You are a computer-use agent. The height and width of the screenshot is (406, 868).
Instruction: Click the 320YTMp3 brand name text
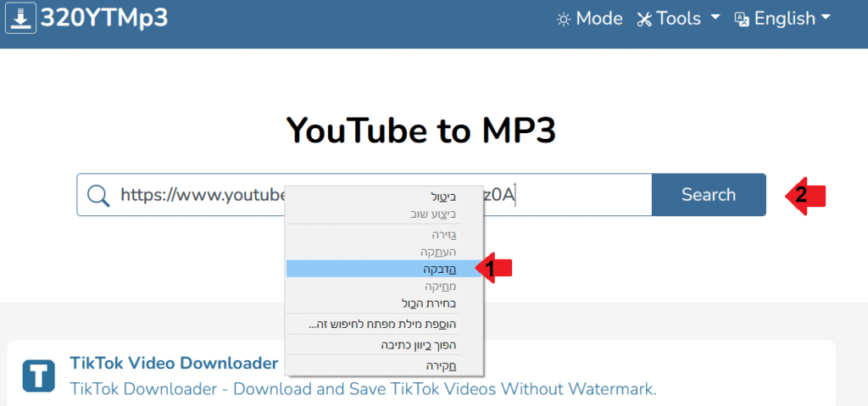[x=104, y=18]
